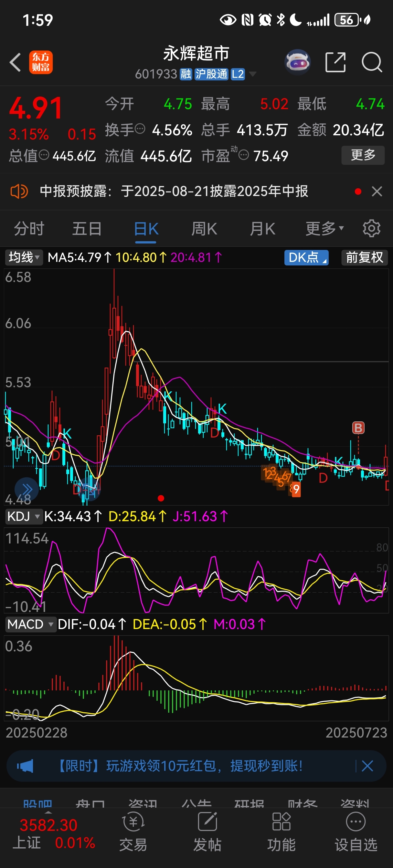Dismiss the 中报预披露 notice

(377, 191)
